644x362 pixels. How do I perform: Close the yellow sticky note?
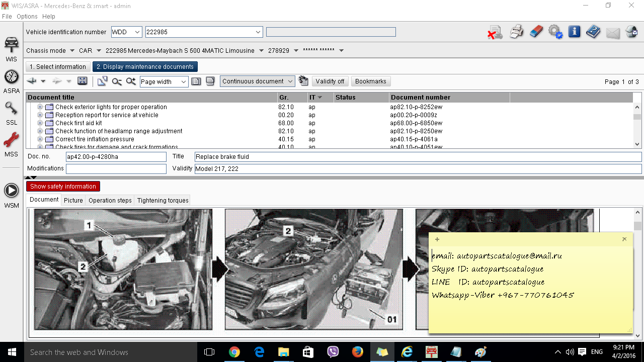pos(624,239)
